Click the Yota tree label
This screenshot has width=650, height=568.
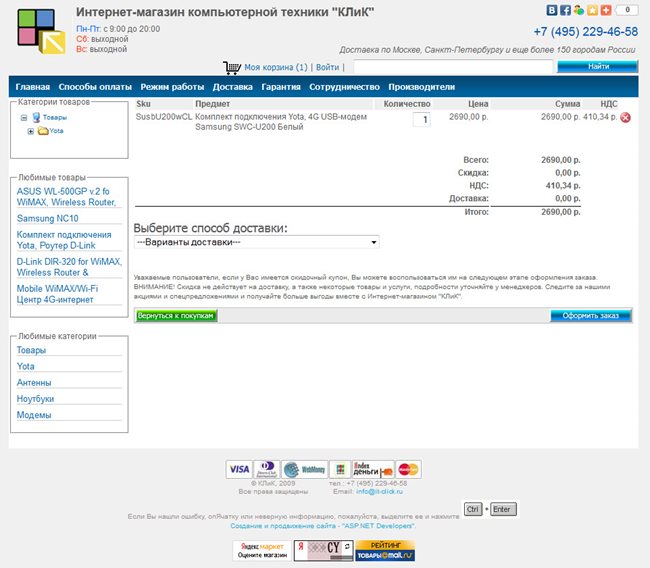pyautogui.click(x=56, y=131)
